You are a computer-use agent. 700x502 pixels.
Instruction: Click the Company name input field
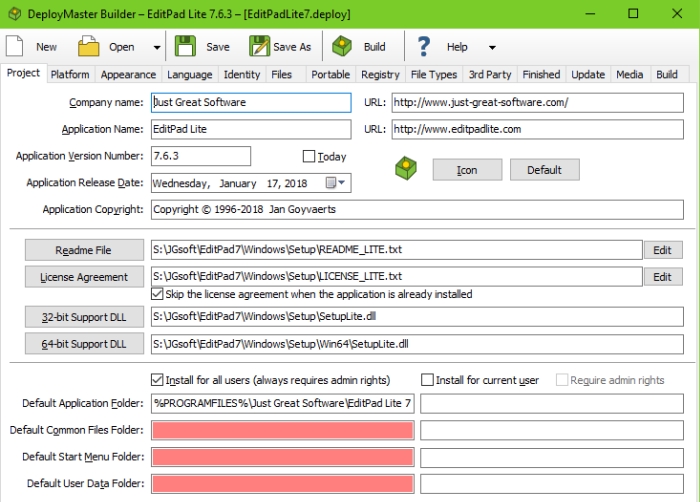(250, 102)
